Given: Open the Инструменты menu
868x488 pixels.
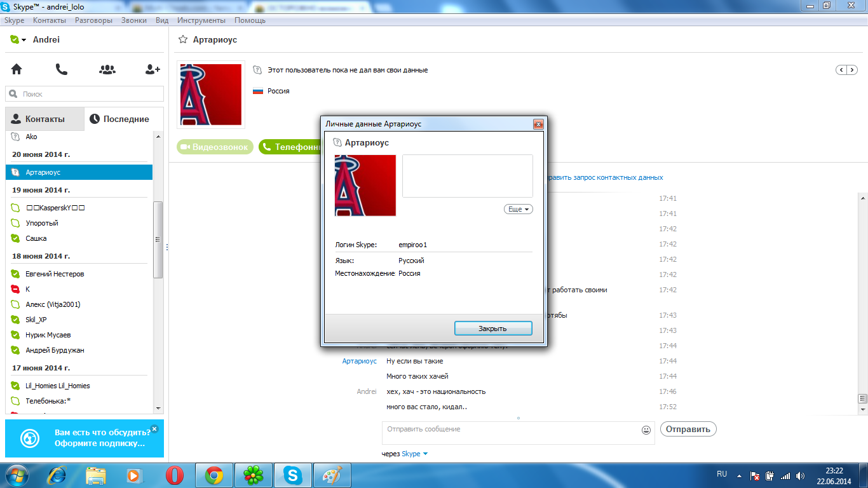Looking at the screenshot, I should [x=201, y=20].
